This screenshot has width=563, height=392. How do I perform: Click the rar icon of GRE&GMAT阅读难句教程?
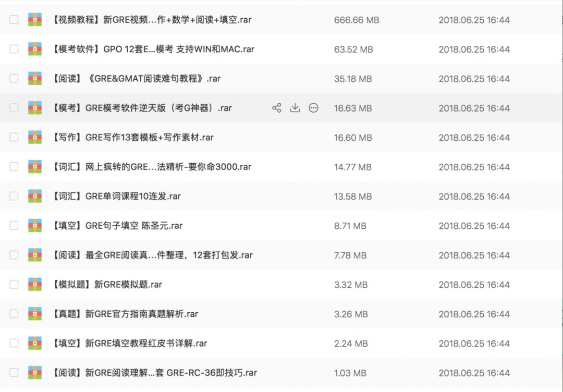[35, 79]
